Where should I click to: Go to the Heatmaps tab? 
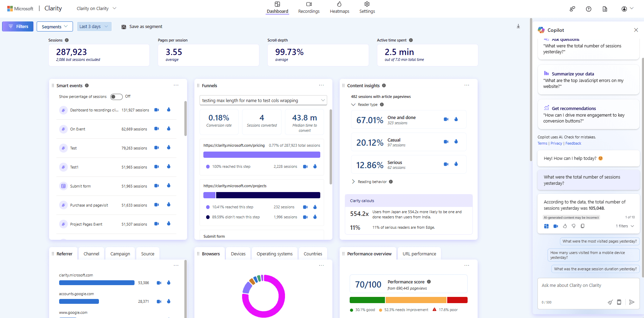pos(339,8)
